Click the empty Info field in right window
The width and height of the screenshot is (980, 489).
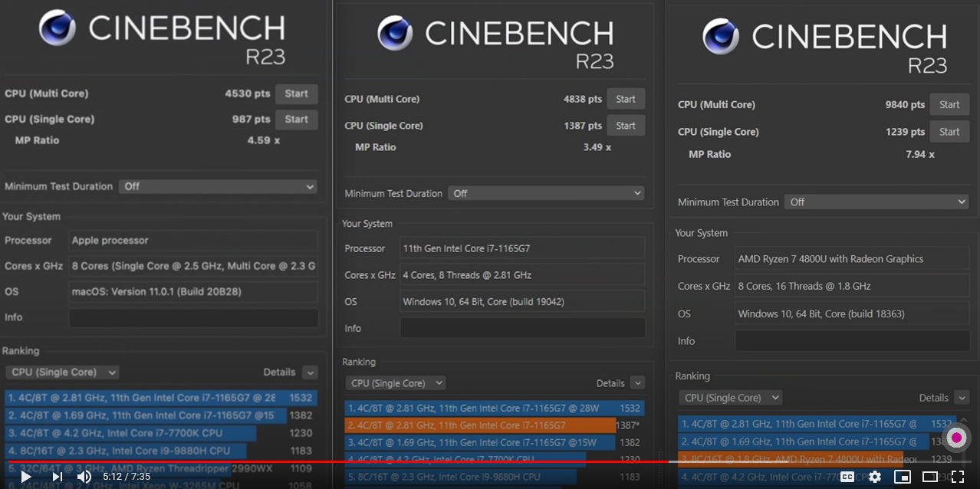[x=852, y=341]
